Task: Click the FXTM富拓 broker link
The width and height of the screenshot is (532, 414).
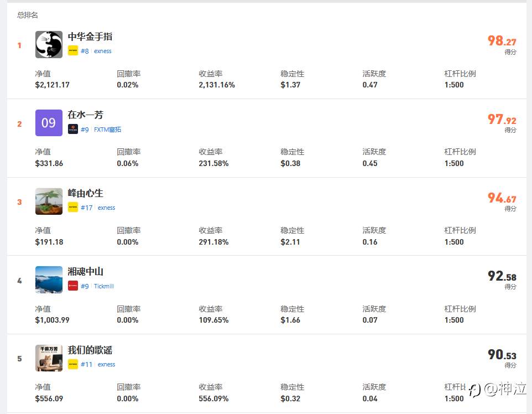Action: [x=107, y=130]
